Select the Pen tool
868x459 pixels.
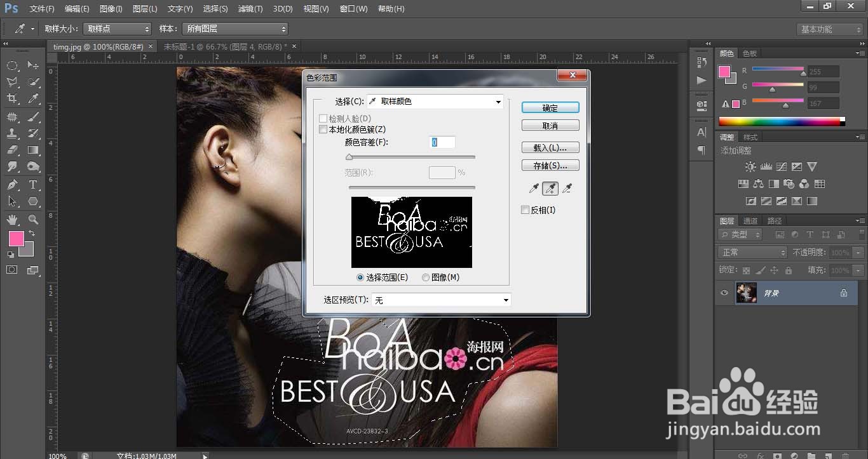pos(12,185)
